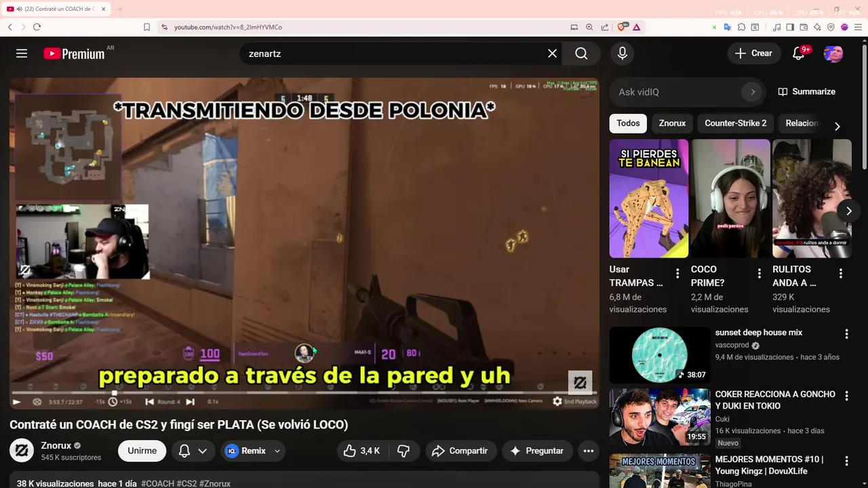This screenshot has height=488, width=868.
Task: Reload the YouTube page
Action: click(37, 27)
